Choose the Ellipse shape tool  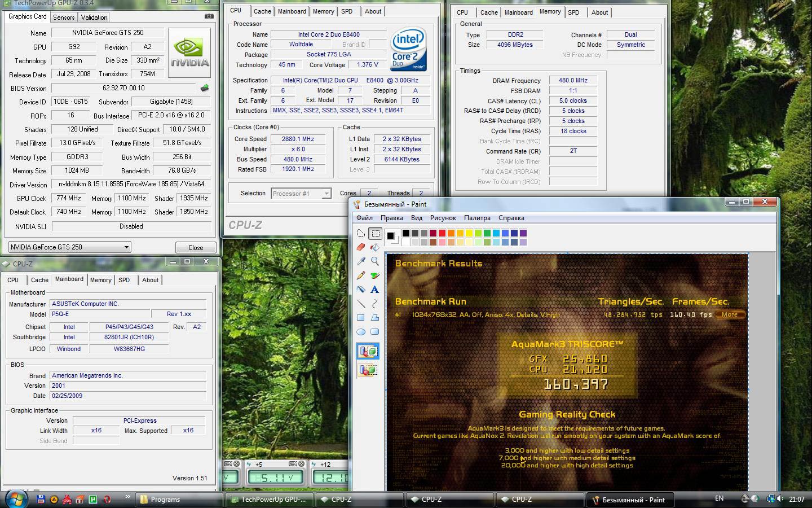click(x=361, y=332)
